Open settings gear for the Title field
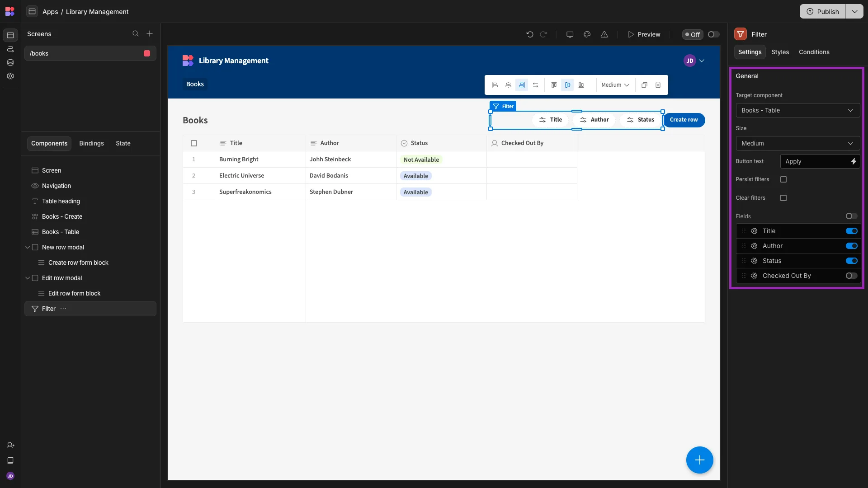 click(755, 231)
